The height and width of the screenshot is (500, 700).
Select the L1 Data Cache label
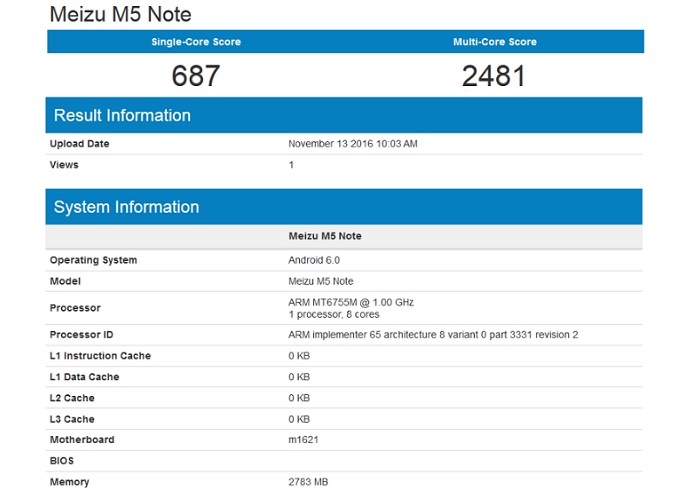click(x=84, y=377)
